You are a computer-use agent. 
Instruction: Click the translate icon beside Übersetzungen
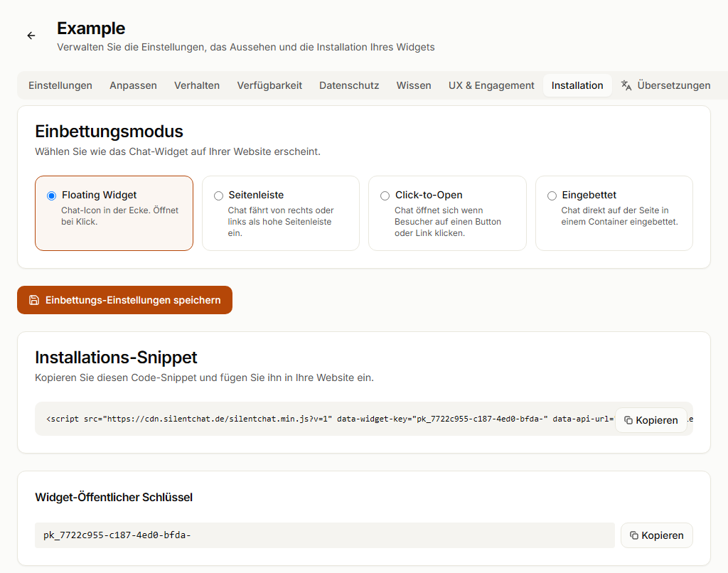(x=626, y=85)
